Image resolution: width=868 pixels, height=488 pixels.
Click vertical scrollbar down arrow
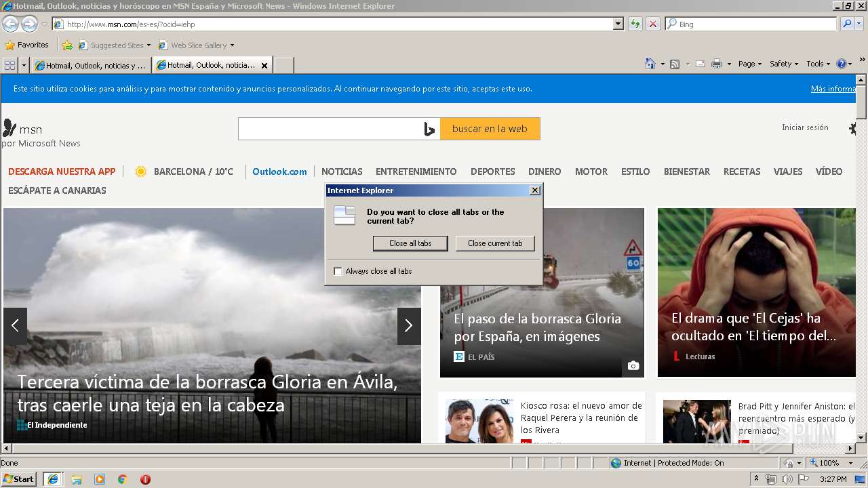click(x=861, y=438)
